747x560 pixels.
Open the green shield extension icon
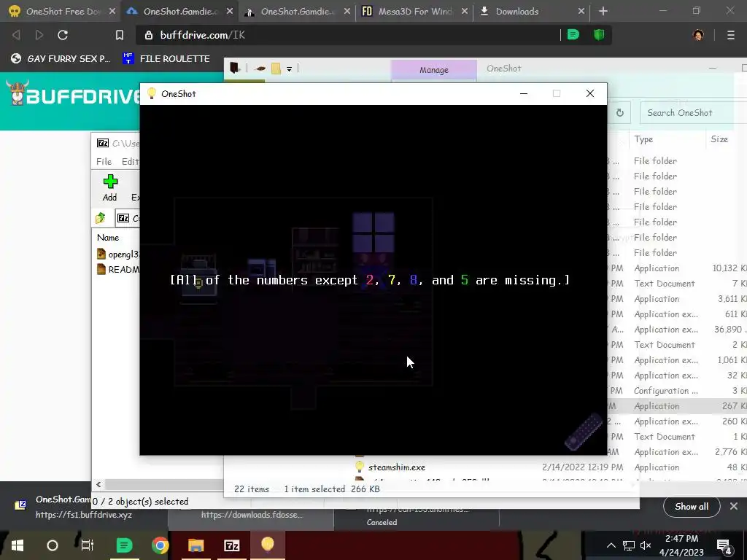(x=599, y=35)
